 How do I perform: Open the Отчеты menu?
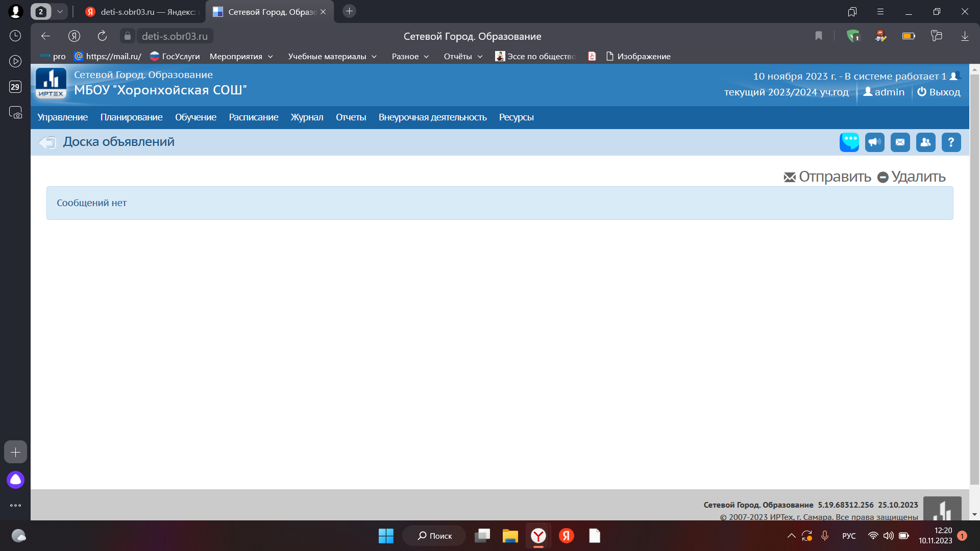point(351,117)
